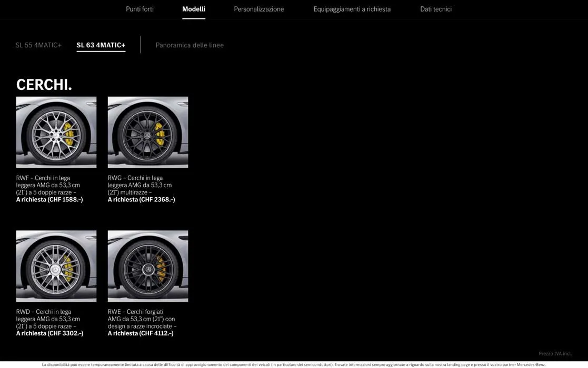Click the CHF 3302 price label

[x=49, y=333]
